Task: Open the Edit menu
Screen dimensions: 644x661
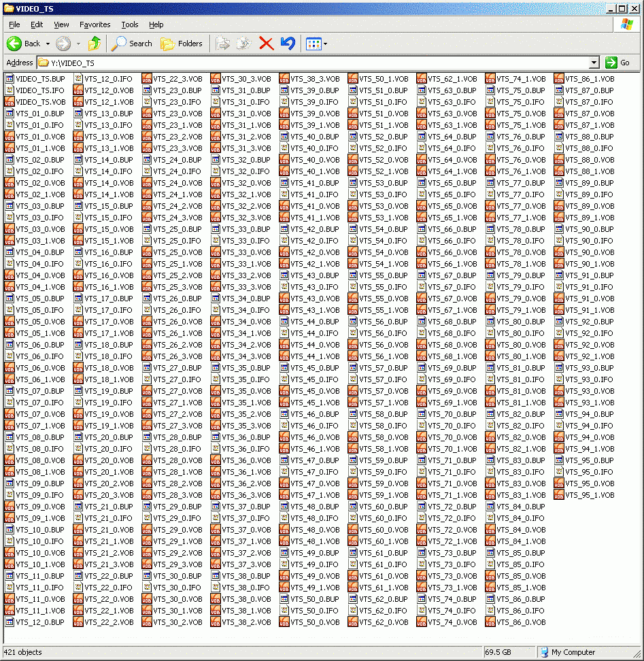Action: 37,24
